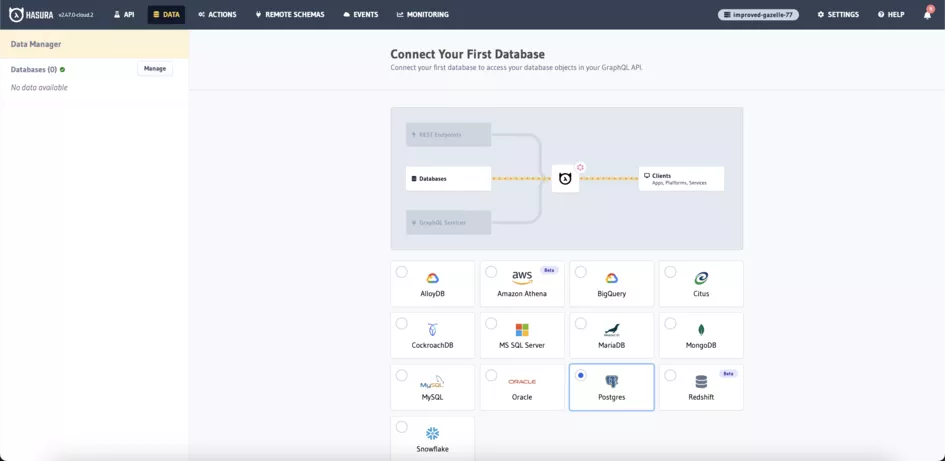Click the BigQuery Google Cloud logo

[x=612, y=278]
